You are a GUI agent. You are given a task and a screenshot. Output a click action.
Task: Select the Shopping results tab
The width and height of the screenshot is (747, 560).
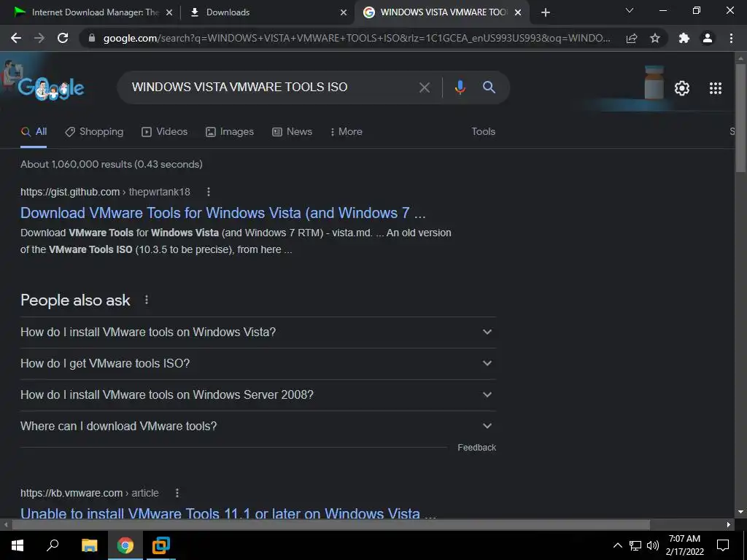(x=94, y=131)
